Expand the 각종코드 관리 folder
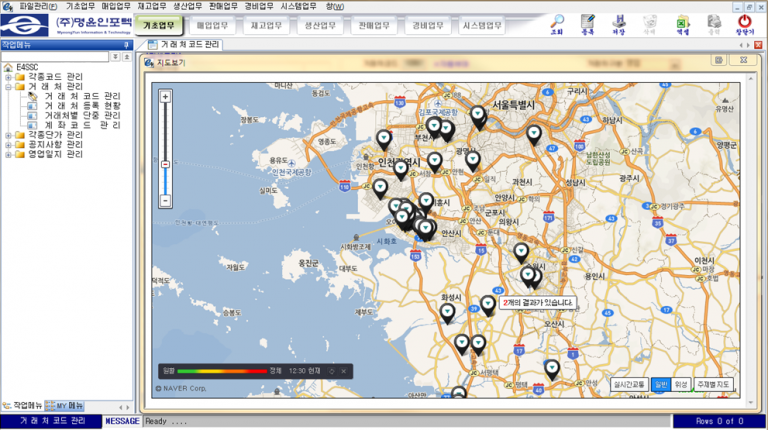This screenshot has height=430, width=768. pyautogui.click(x=8, y=77)
